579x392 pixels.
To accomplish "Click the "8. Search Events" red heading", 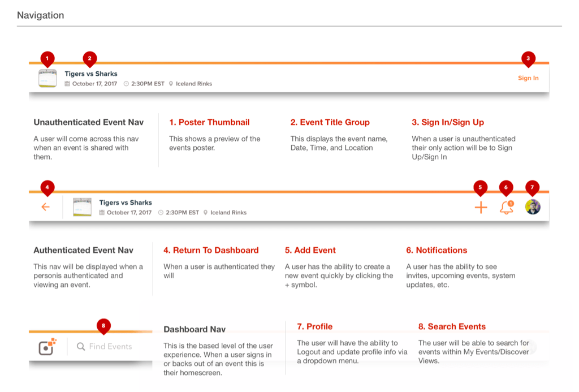I will click(452, 326).
